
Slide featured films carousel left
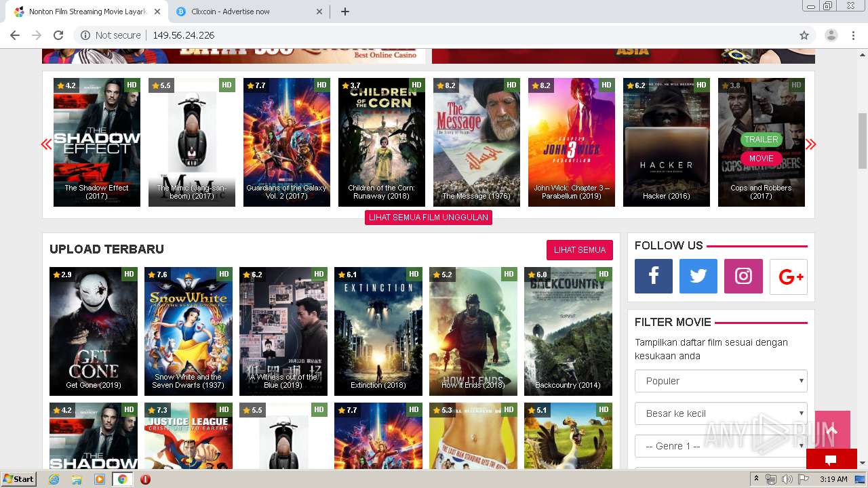click(46, 144)
